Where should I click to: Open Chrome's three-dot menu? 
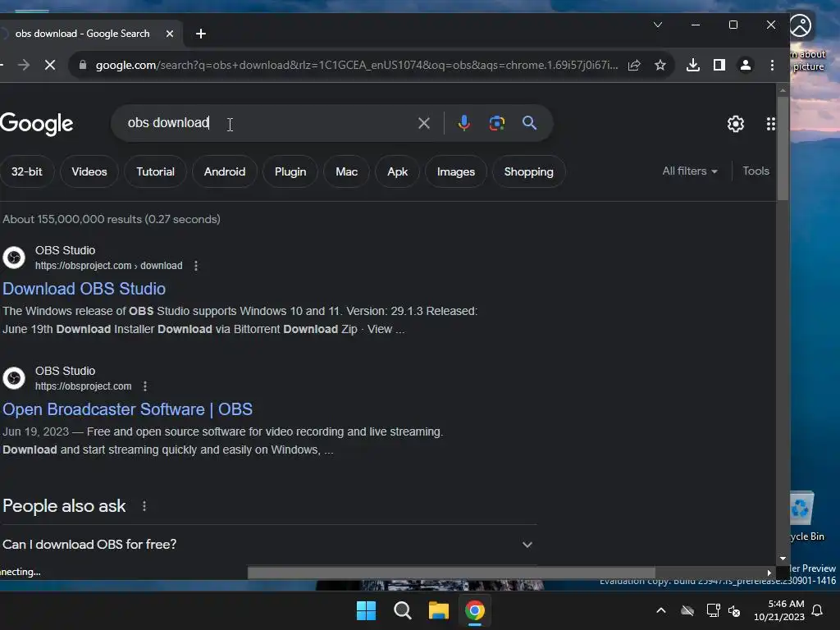pyautogui.click(x=772, y=66)
